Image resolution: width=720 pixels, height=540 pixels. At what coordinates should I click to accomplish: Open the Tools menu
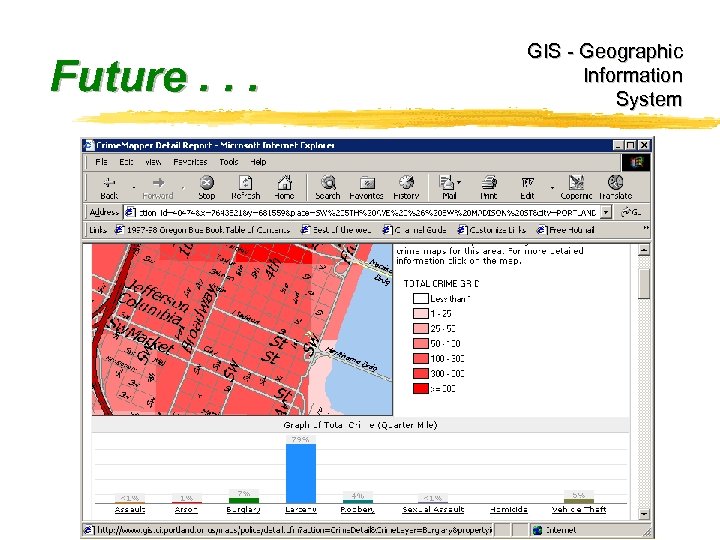click(x=229, y=162)
